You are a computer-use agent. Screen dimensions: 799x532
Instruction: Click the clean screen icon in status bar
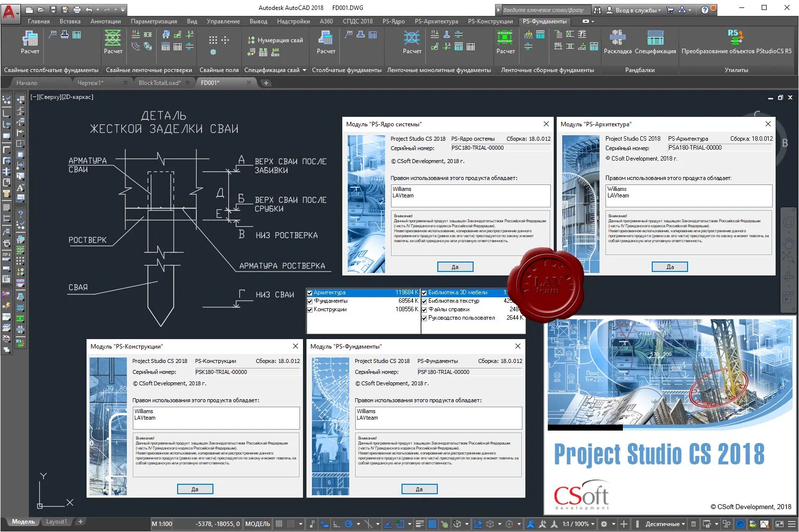779,524
